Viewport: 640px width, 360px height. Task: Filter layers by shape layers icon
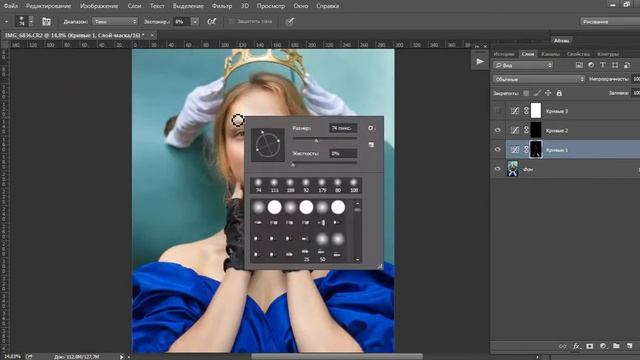pos(615,65)
